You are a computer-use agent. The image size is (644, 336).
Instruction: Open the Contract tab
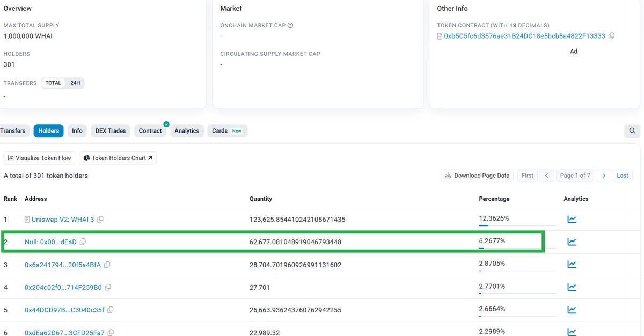pyautogui.click(x=150, y=131)
